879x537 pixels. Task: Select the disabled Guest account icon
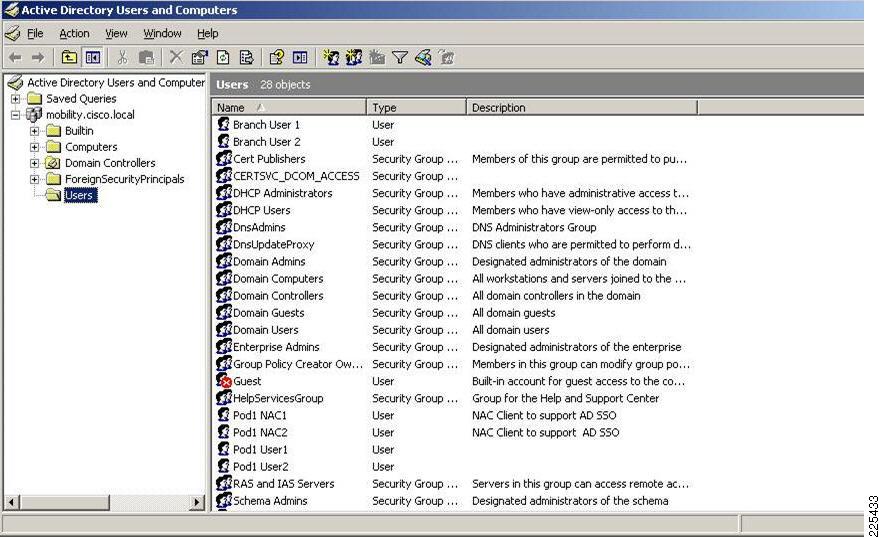coord(224,381)
